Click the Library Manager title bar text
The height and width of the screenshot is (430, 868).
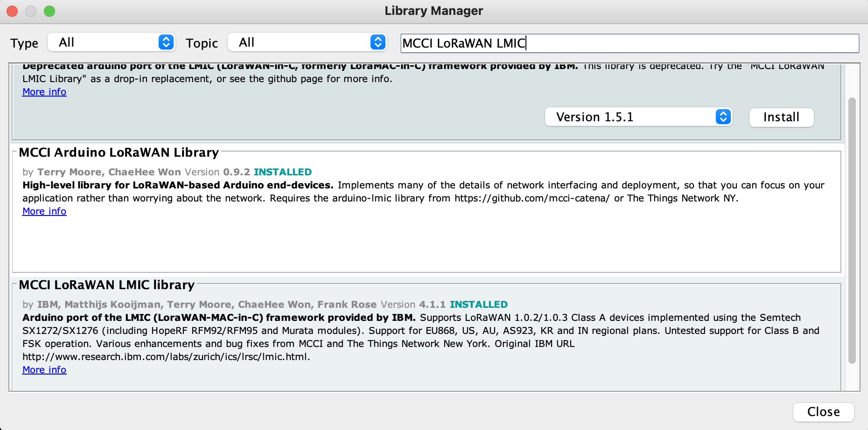(x=434, y=11)
